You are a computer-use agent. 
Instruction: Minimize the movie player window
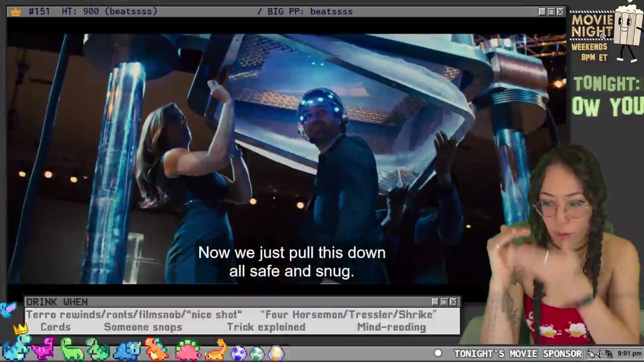(x=542, y=12)
